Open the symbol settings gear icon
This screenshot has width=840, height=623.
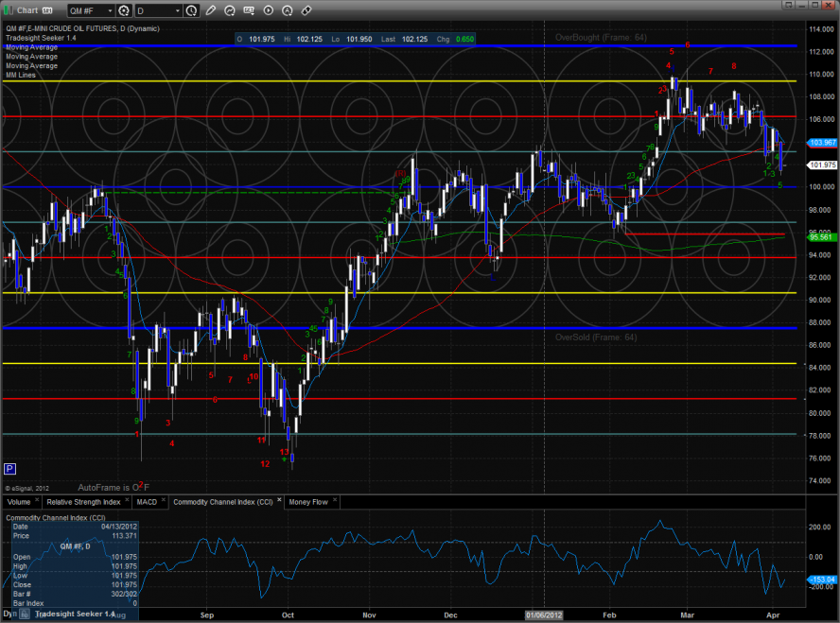[124, 10]
